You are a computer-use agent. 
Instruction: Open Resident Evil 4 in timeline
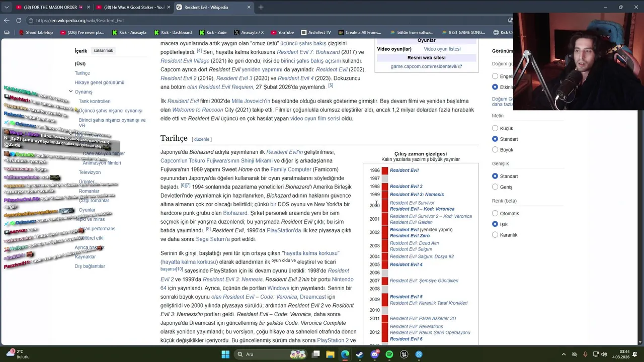point(406,264)
